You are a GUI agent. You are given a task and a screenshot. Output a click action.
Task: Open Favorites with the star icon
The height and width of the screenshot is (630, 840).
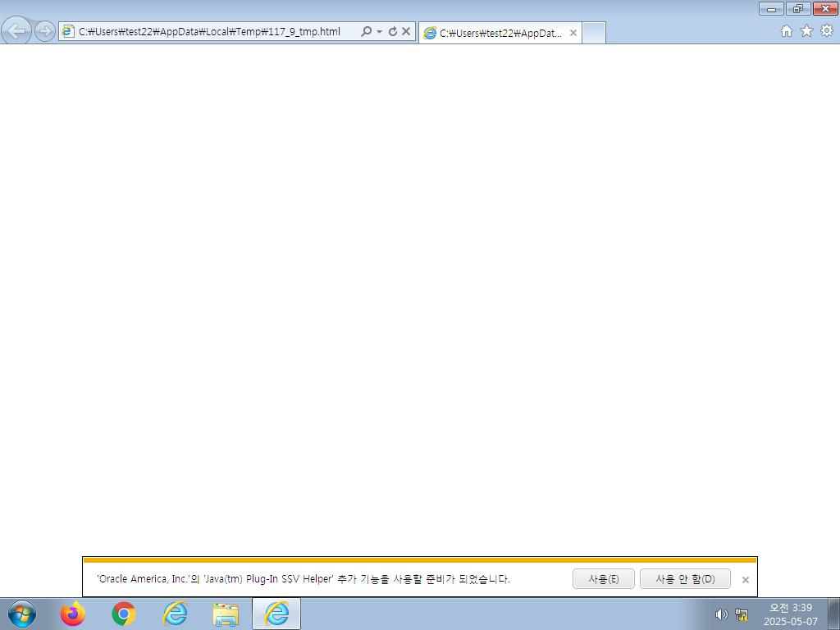click(x=806, y=31)
